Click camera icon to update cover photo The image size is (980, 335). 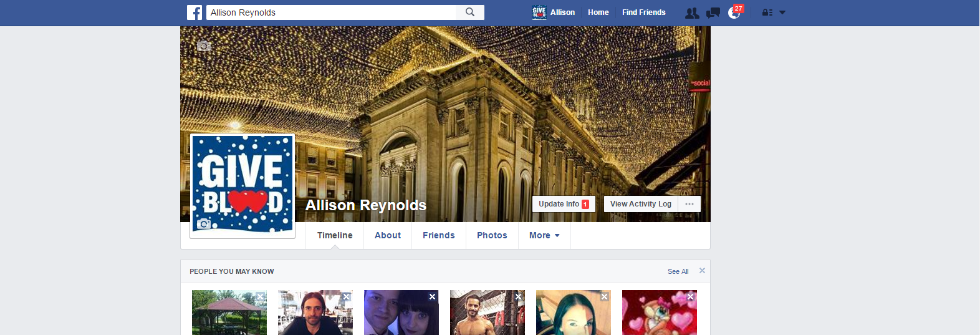(203, 46)
